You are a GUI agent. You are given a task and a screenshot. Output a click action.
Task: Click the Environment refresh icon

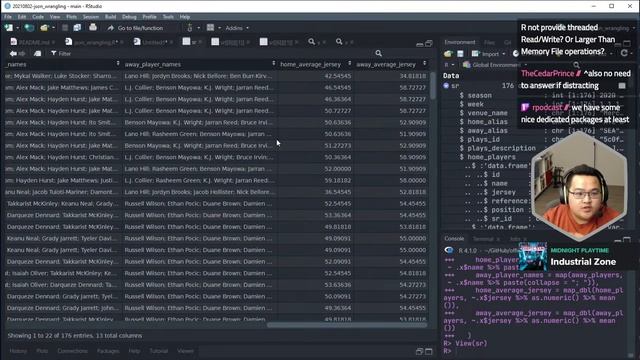point(624,53)
